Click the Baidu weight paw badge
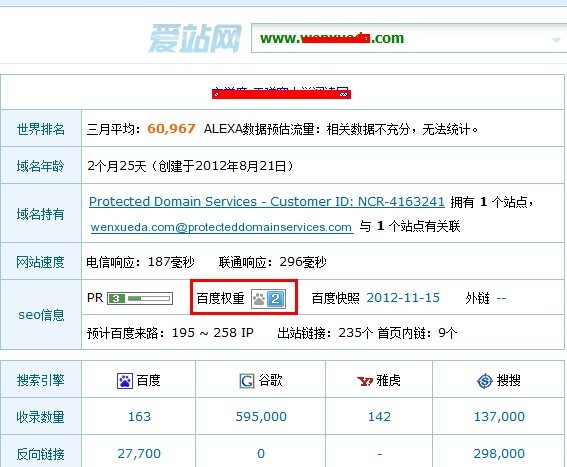Image resolution: width=567 pixels, height=467 pixels. coord(259,299)
